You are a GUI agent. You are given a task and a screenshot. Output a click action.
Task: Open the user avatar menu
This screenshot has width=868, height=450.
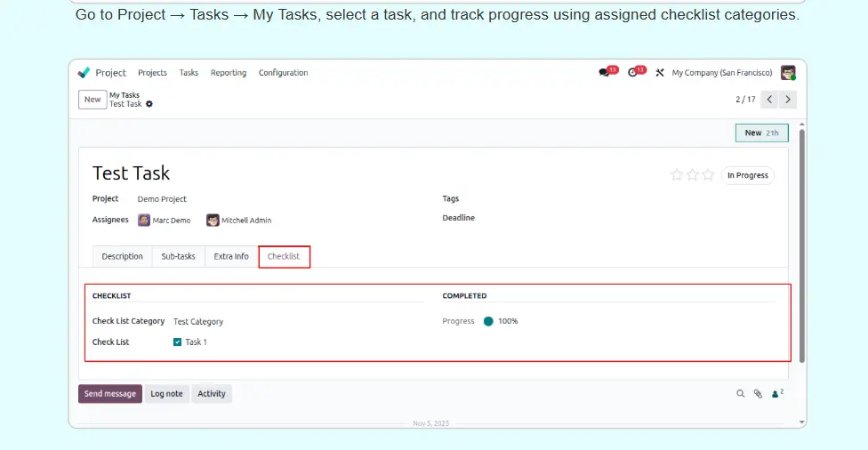tap(788, 73)
